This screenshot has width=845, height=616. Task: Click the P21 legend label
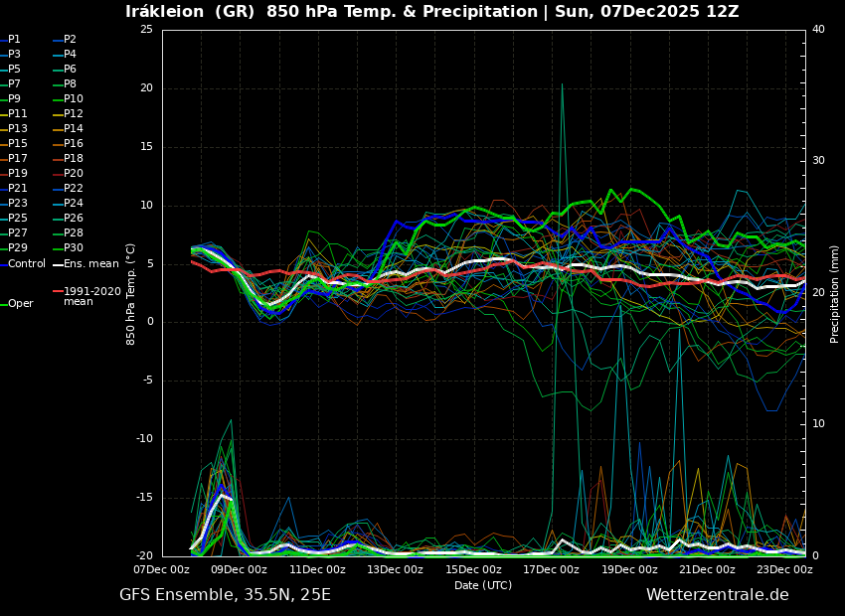[18, 189]
